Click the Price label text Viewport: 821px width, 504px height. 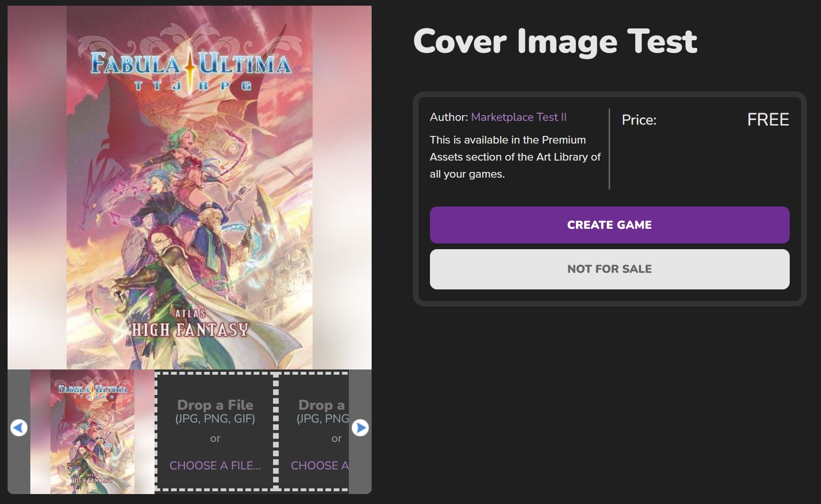pyautogui.click(x=639, y=120)
